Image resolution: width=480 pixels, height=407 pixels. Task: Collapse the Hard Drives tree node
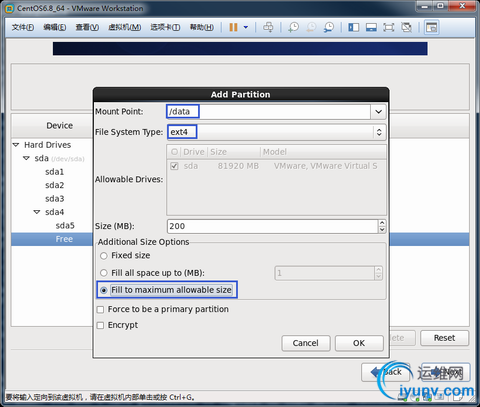16,145
